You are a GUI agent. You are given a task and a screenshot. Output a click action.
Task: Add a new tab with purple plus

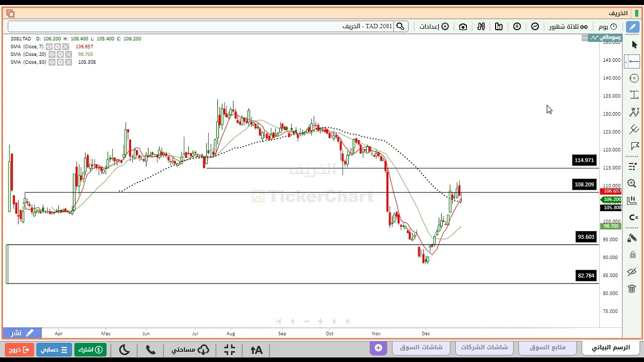pyautogui.click(x=378, y=348)
